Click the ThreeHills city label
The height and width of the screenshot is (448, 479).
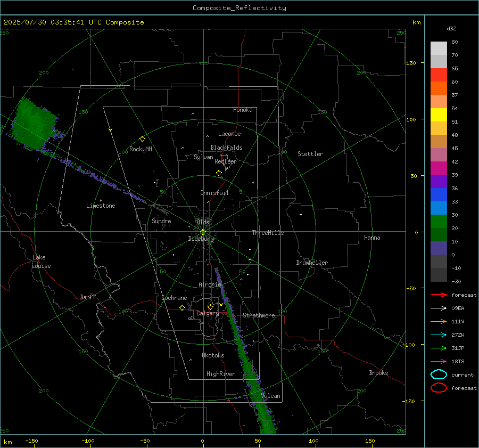pos(268,233)
